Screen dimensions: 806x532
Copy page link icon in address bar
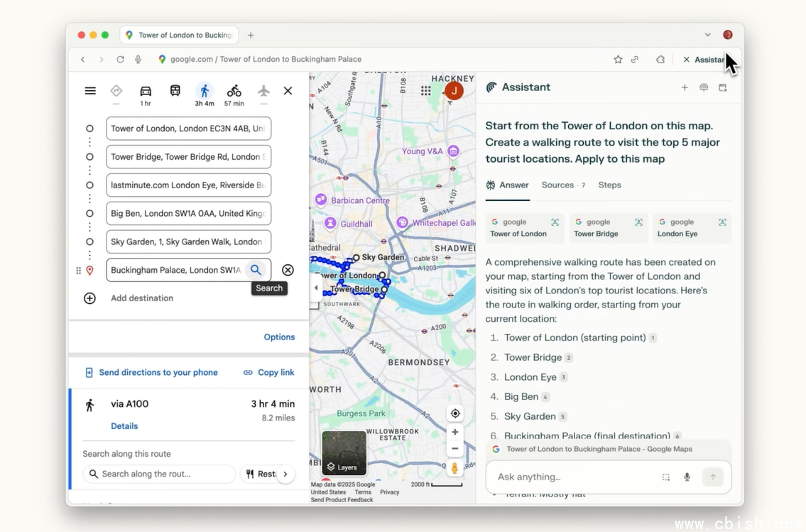click(x=635, y=60)
